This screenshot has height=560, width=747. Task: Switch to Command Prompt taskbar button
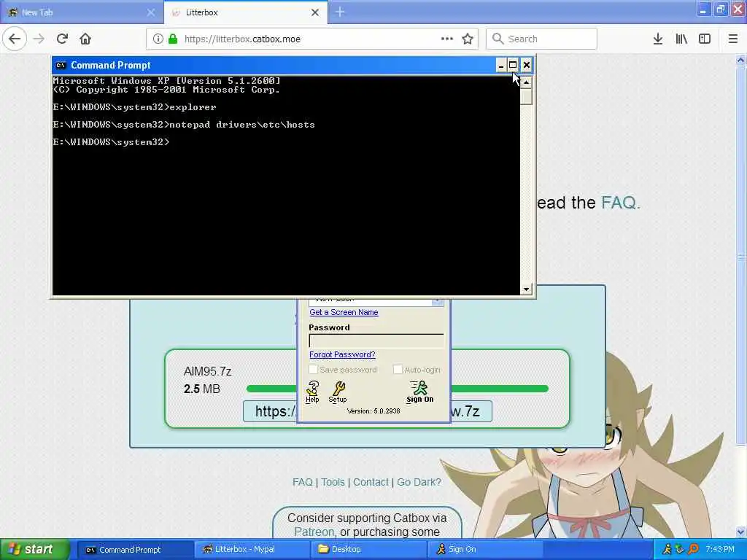point(135,550)
